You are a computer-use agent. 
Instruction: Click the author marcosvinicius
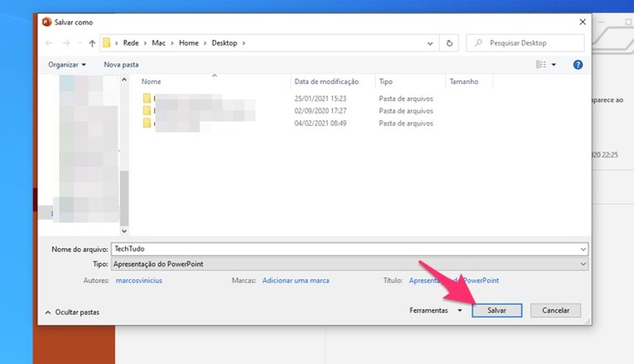pyautogui.click(x=139, y=280)
